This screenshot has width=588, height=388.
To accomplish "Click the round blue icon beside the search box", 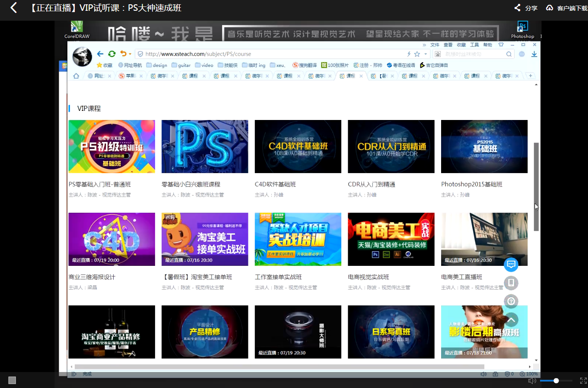I will coord(522,54).
